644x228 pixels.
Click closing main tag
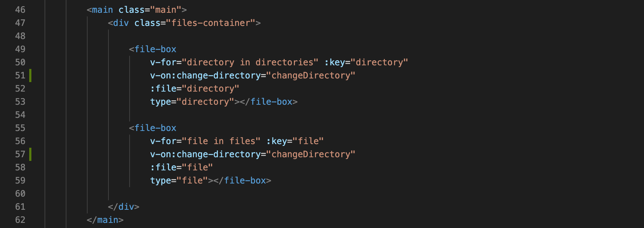click(x=105, y=220)
